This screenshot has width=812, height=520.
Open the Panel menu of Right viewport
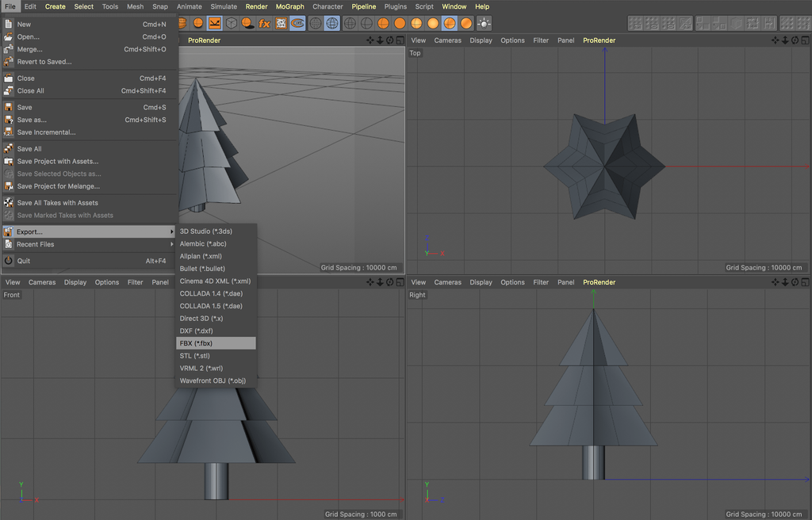point(566,282)
